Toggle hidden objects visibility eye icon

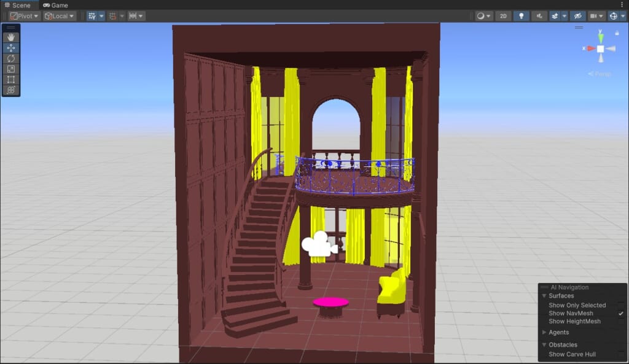577,16
